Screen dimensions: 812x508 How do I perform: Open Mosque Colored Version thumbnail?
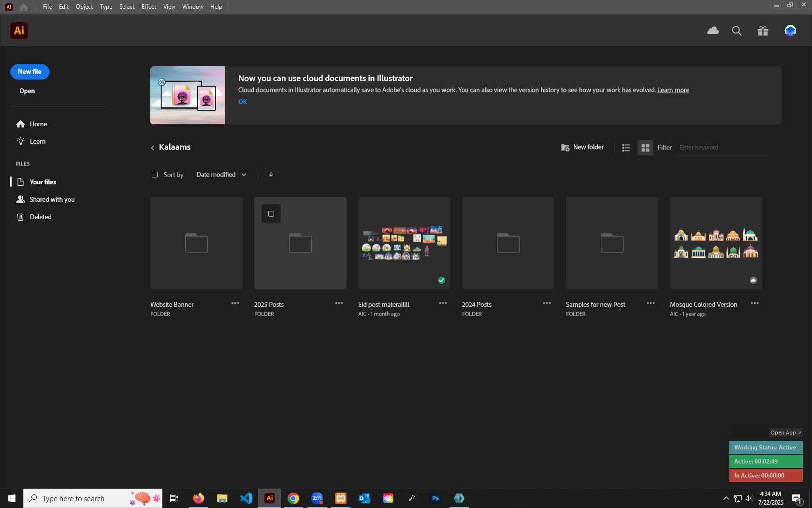(716, 243)
